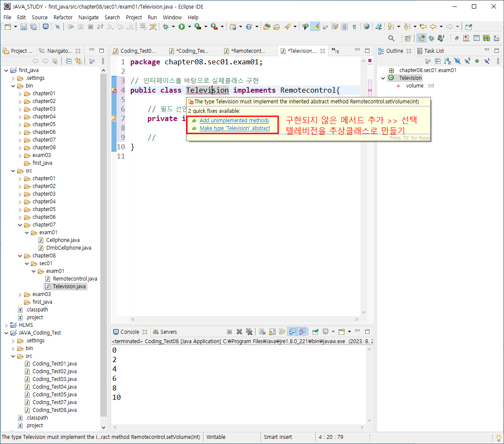Click the Open Perspective icon

(x=408, y=38)
